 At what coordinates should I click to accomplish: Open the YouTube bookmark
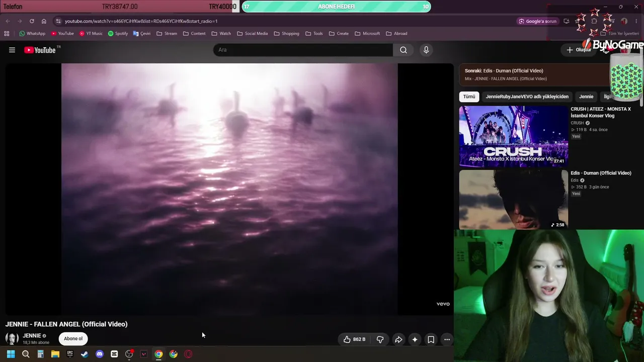(x=62, y=34)
